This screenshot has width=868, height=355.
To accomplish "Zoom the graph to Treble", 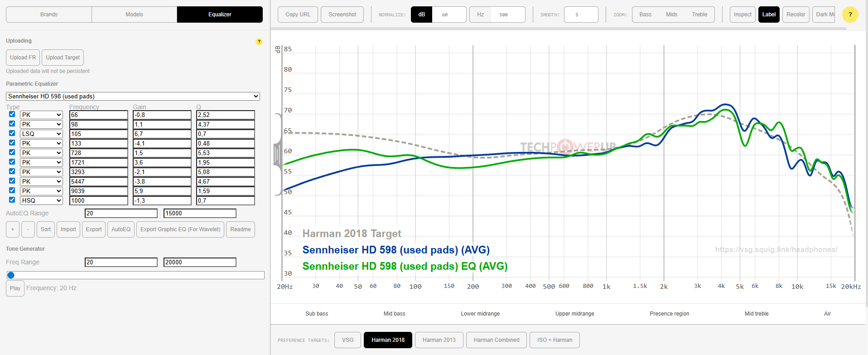I will coord(699,15).
